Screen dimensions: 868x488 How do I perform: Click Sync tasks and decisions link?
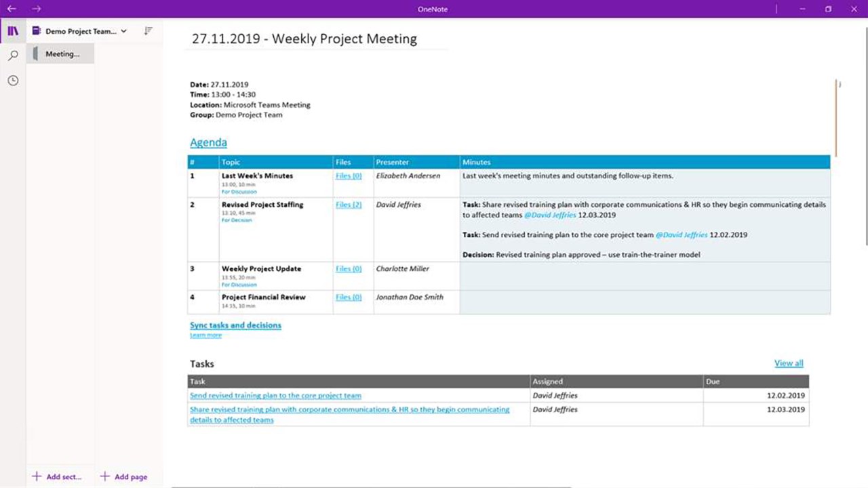coord(235,325)
